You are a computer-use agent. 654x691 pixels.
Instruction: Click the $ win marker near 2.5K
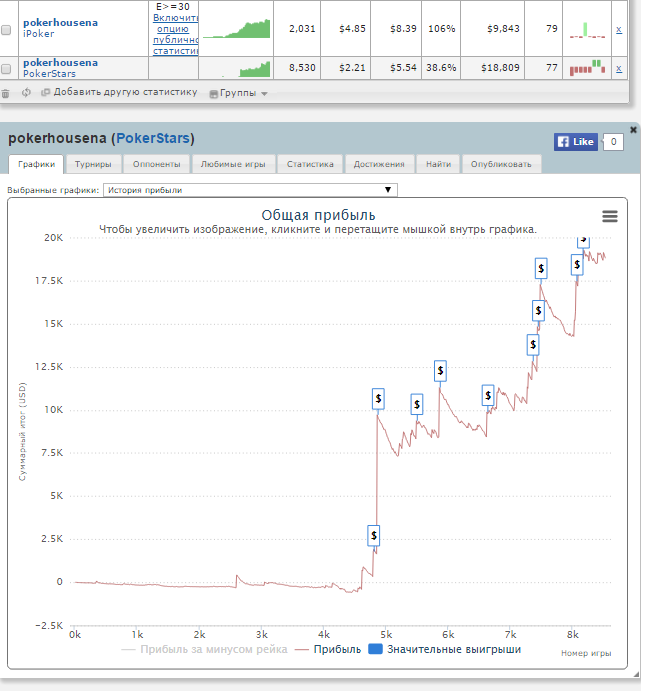374,536
